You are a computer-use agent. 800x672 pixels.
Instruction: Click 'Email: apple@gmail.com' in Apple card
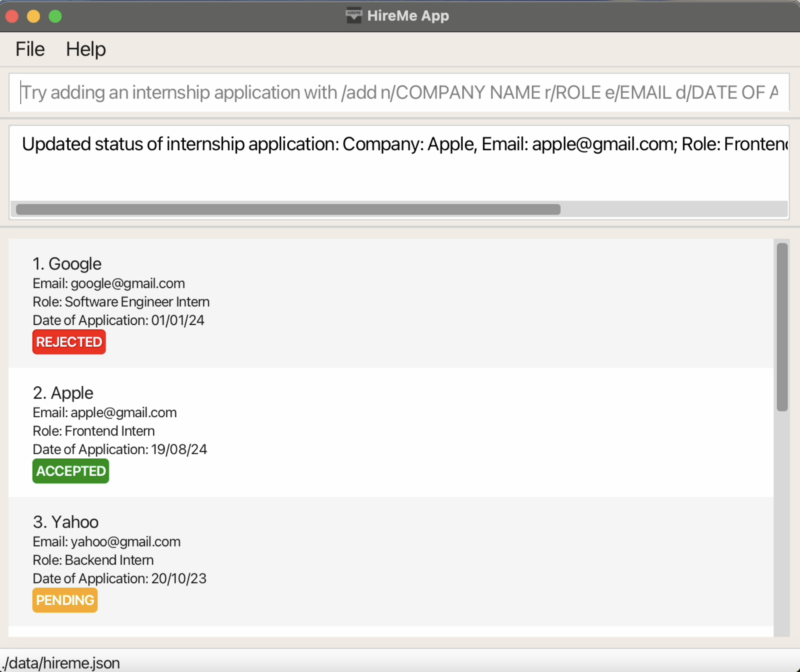point(105,413)
